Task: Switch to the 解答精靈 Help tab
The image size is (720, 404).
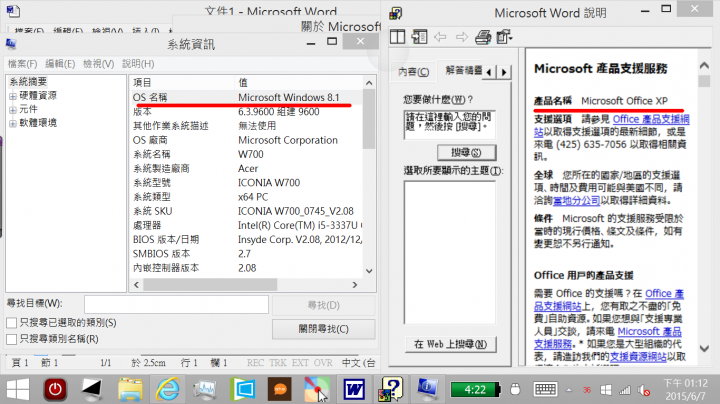Action: (x=462, y=71)
